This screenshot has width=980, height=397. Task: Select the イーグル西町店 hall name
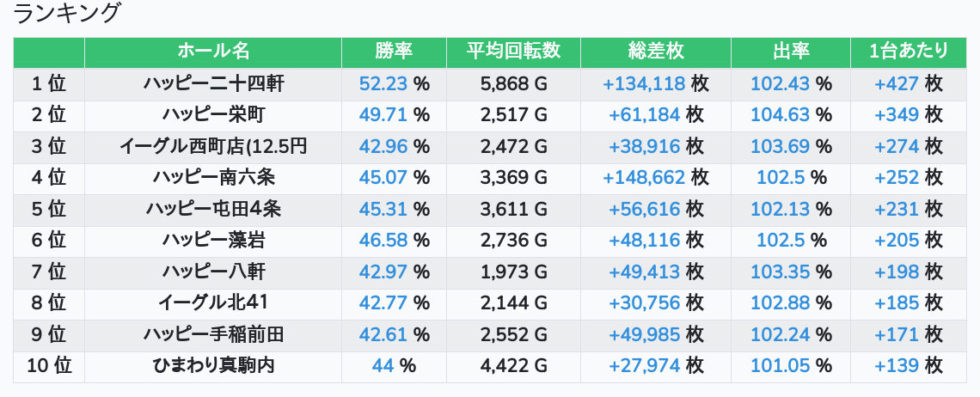(213, 146)
